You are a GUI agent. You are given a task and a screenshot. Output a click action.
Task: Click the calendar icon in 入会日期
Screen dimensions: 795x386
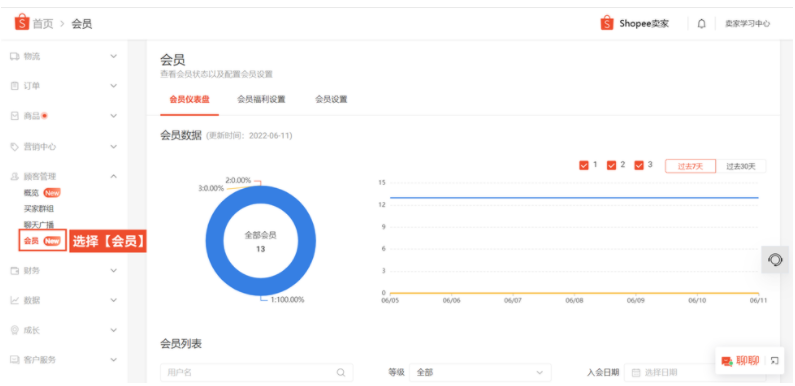tap(636, 373)
